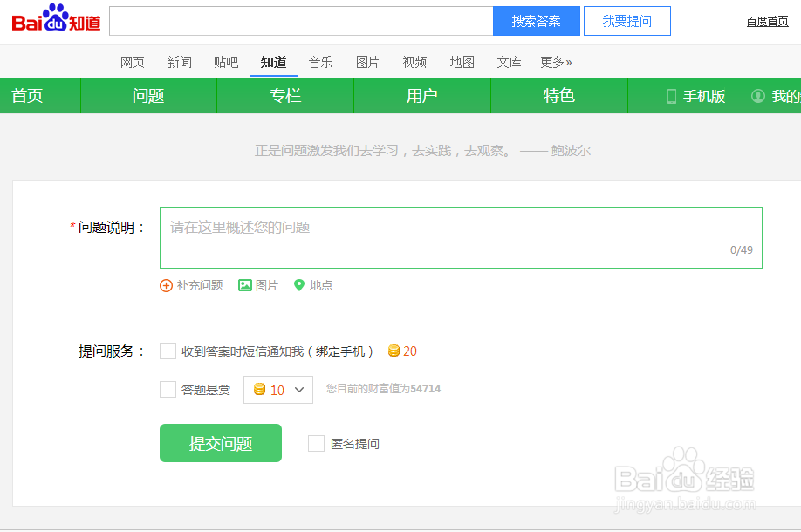Click the 补充问题 plus icon
801x532 pixels.
pyautogui.click(x=166, y=285)
